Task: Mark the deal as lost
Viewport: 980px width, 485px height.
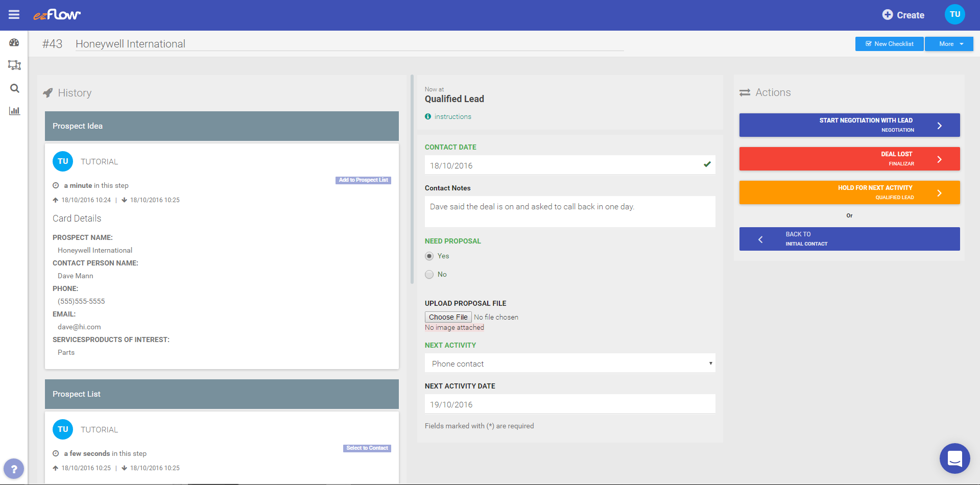Action: (x=849, y=158)
